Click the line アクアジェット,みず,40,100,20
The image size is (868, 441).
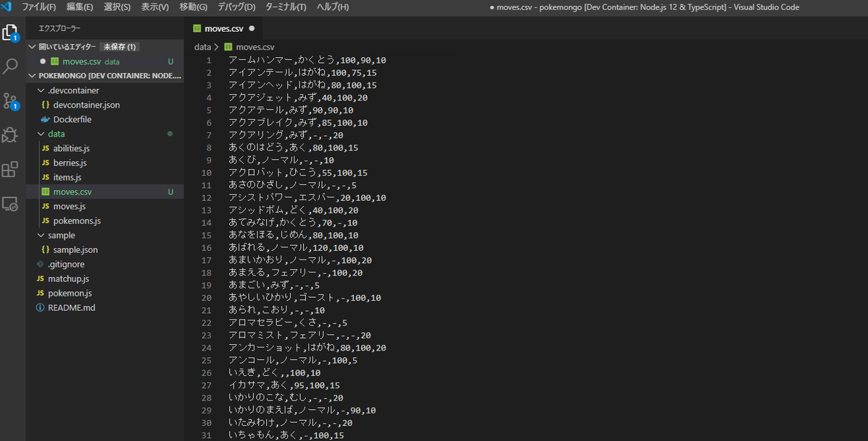tap(298, 98)
